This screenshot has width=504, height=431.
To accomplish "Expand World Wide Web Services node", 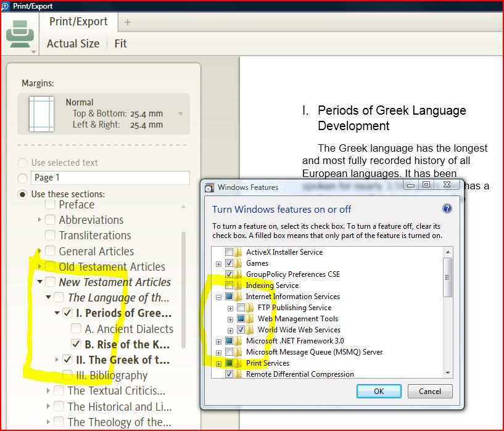I will 230,330.
